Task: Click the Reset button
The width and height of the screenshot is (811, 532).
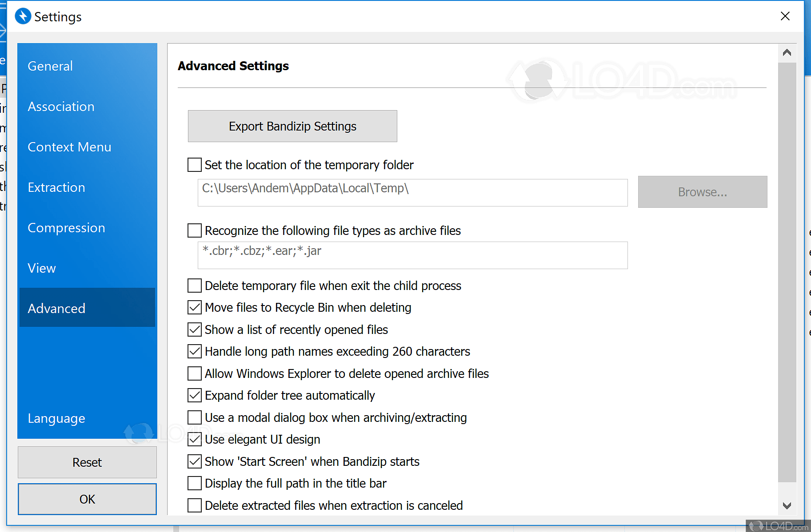Action: point(87,462)
